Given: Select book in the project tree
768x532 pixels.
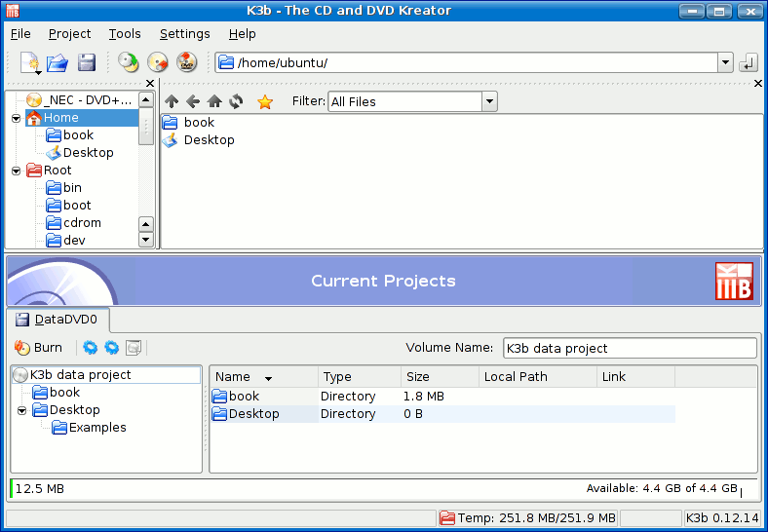Looking at the screenshot, I should pyautogui.click(x=56, y=393).
